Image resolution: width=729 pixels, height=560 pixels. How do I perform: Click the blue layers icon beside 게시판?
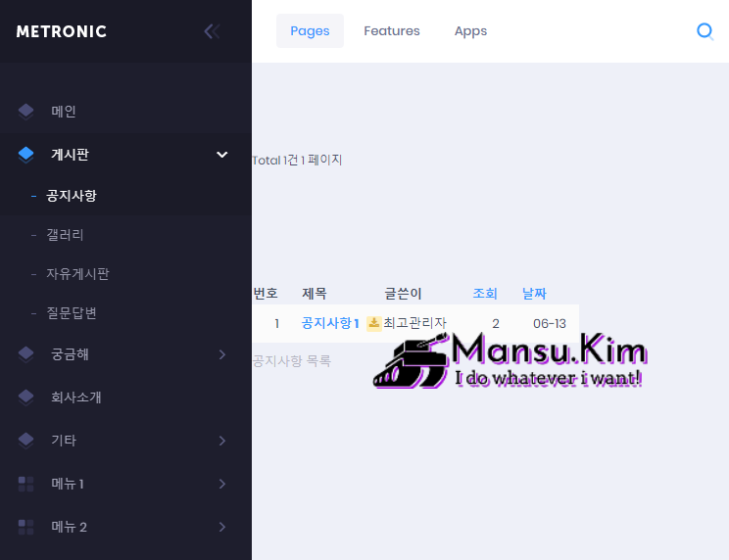[x=25, y=155]
